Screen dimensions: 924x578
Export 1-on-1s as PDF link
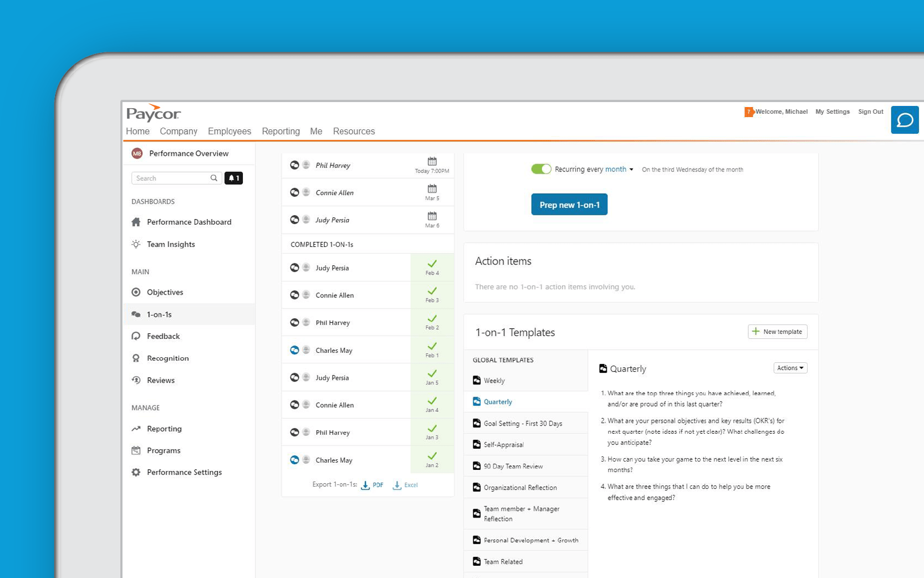(372, 485)
